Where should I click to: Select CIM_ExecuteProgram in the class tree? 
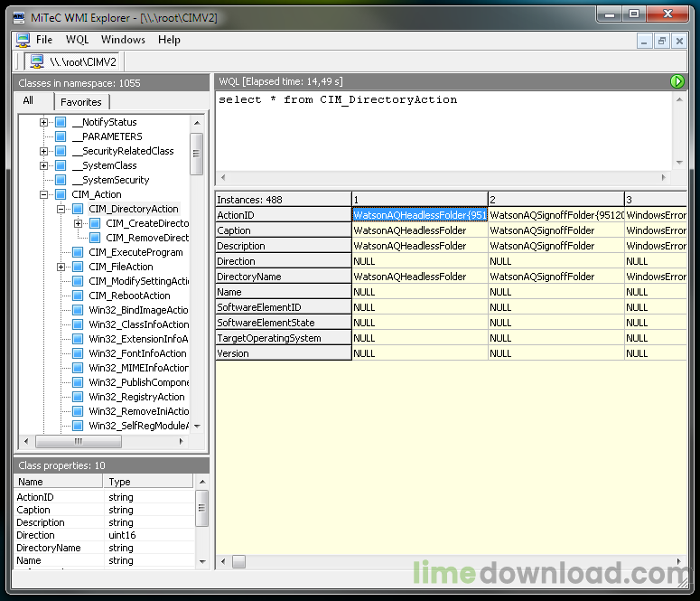[x=135, y=252]
